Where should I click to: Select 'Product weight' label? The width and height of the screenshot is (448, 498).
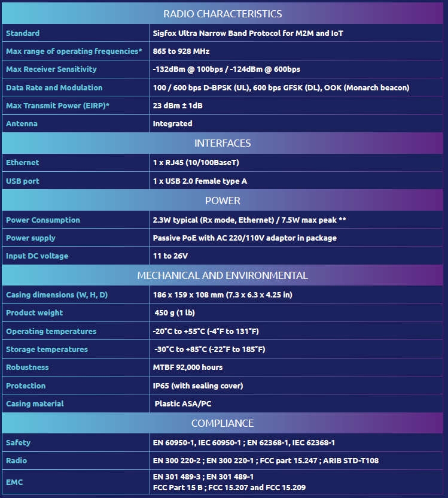tap(34, 313)
